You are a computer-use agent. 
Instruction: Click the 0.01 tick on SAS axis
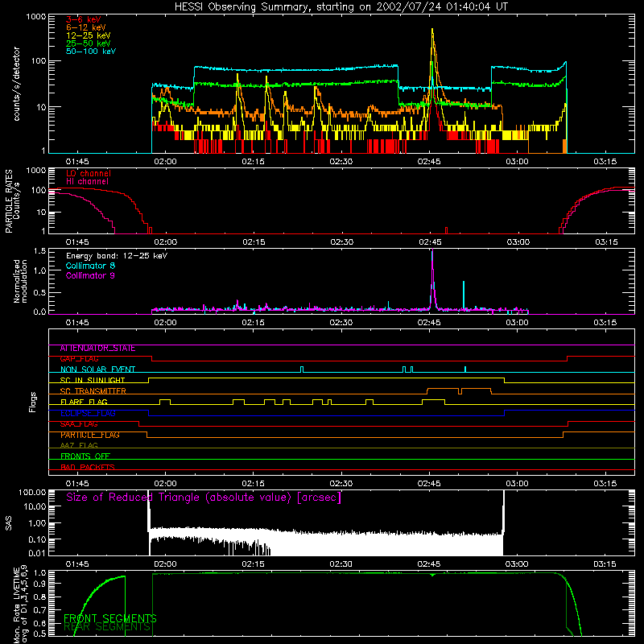37,553
